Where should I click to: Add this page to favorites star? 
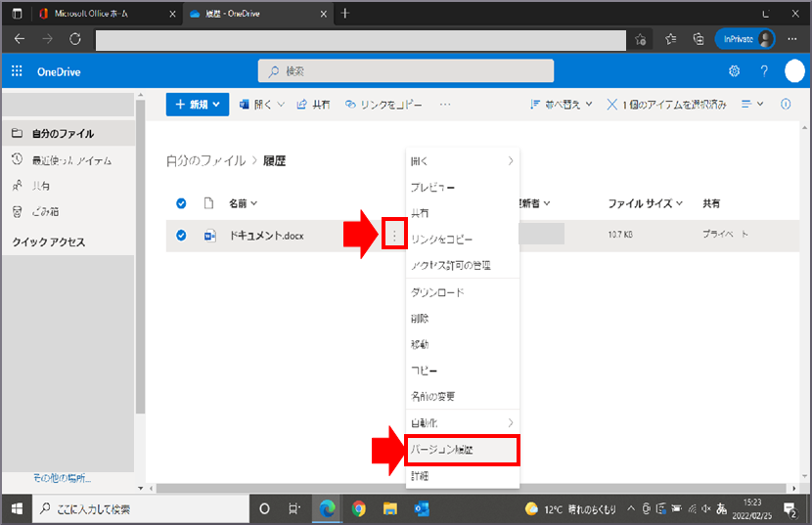[x=641, y=39]
